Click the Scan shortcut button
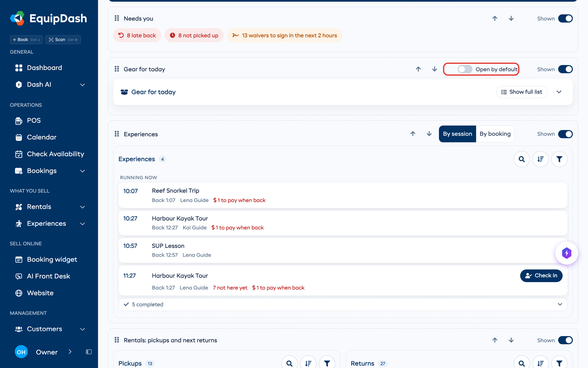Screen dimensions: 588x368 coord(63,39)
